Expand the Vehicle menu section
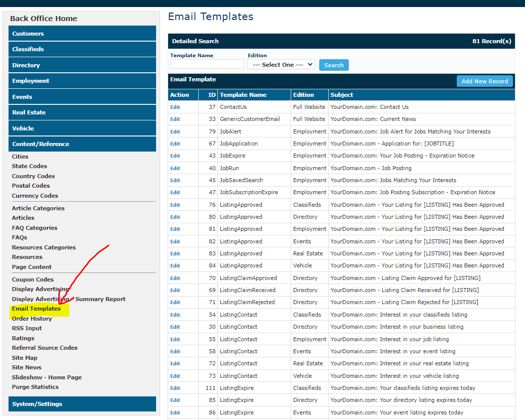525x420 pixels. tap(82, 128)
